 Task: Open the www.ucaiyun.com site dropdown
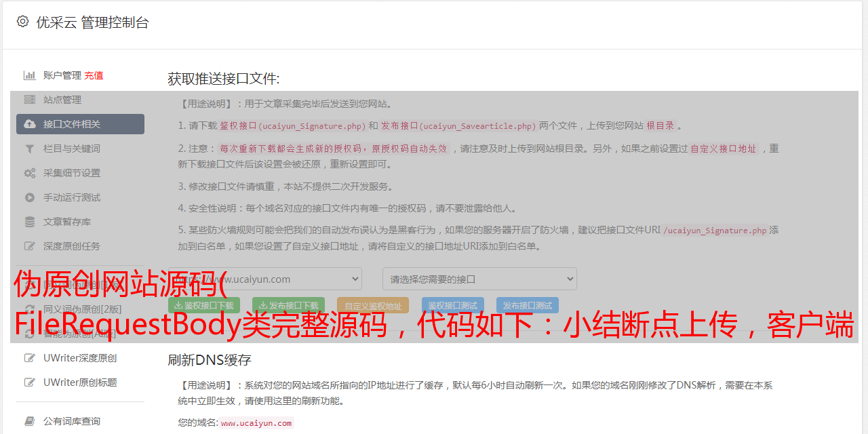click(265, 279)
